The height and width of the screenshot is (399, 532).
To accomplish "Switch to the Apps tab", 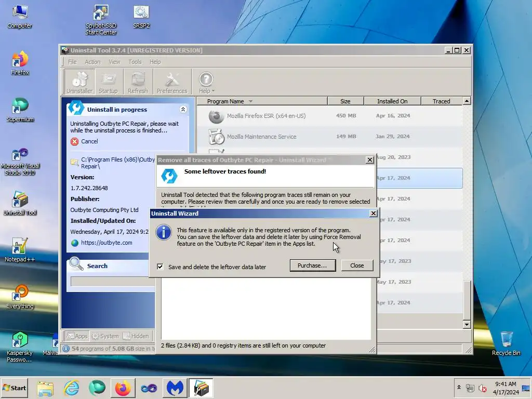I will (77, 336).
